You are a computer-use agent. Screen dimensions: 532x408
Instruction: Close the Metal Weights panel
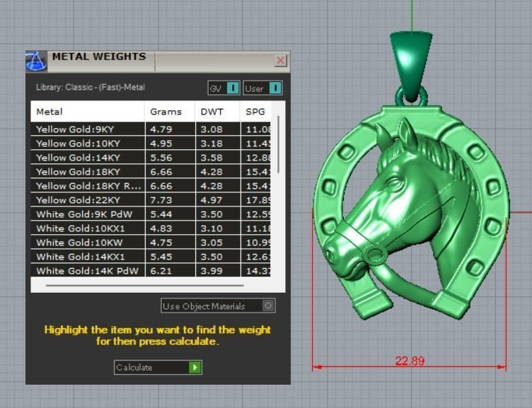(x=280, y=61)
